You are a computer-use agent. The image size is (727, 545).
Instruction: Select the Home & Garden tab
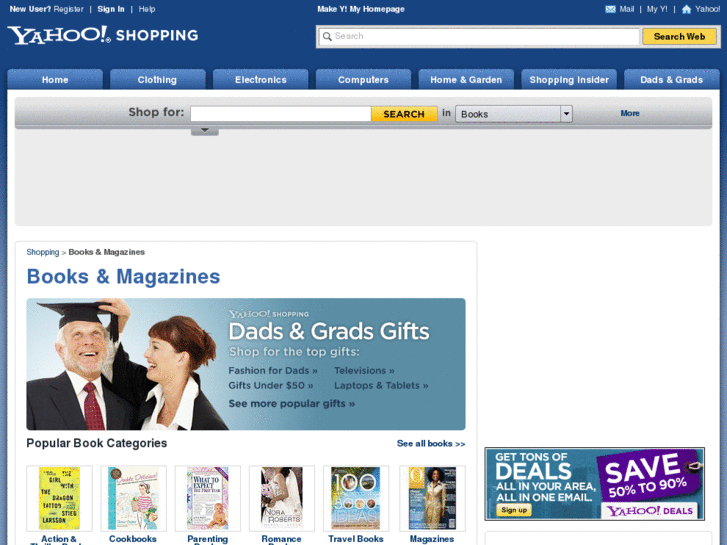[x=466, y=79]
